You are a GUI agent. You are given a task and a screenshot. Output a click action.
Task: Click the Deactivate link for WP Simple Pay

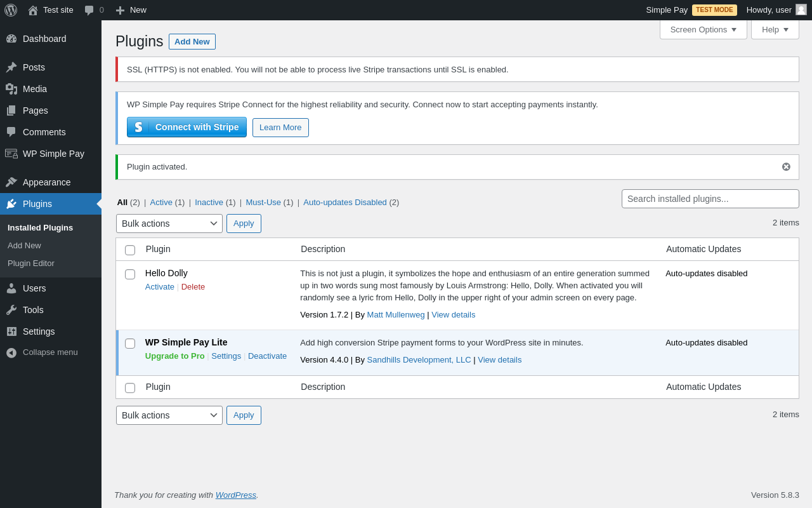[267, 356]
